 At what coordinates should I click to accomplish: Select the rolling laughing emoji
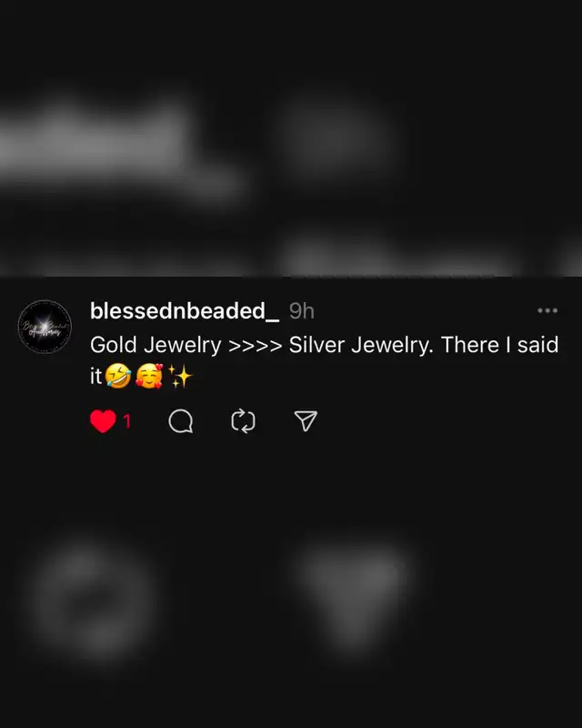[x=118, y=376]
